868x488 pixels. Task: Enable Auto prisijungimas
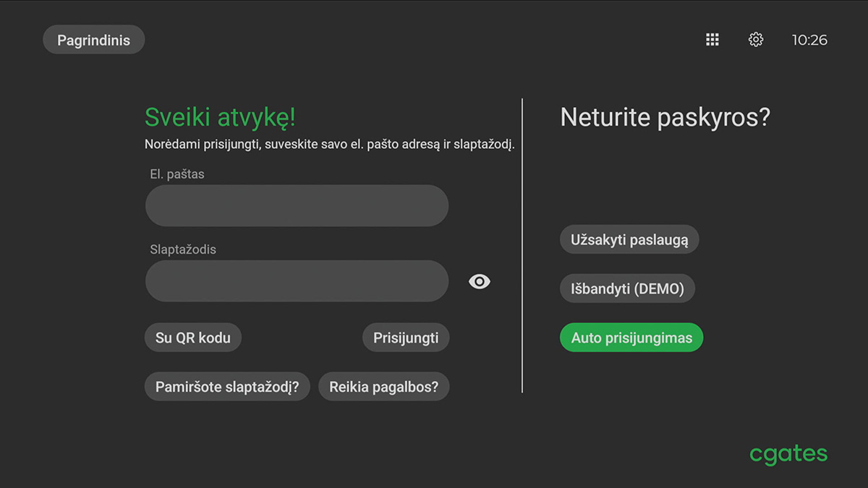(x=631, y=338)
